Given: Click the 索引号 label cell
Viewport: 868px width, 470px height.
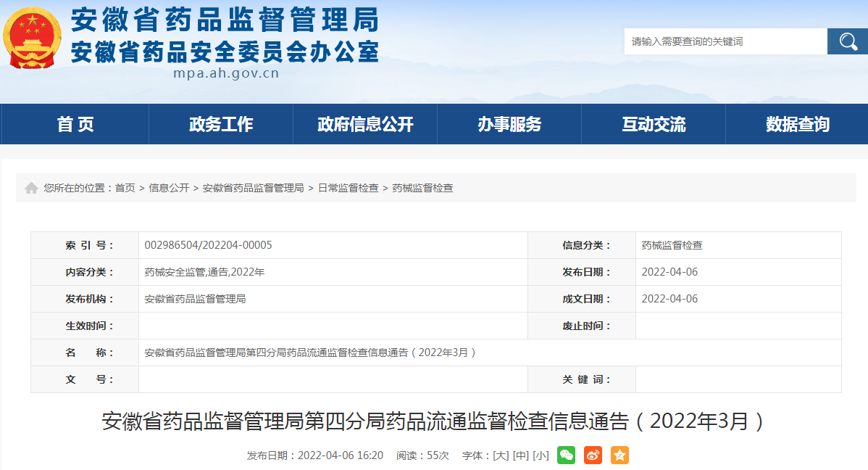Looking at the screenshot, I should pos(85,245).
